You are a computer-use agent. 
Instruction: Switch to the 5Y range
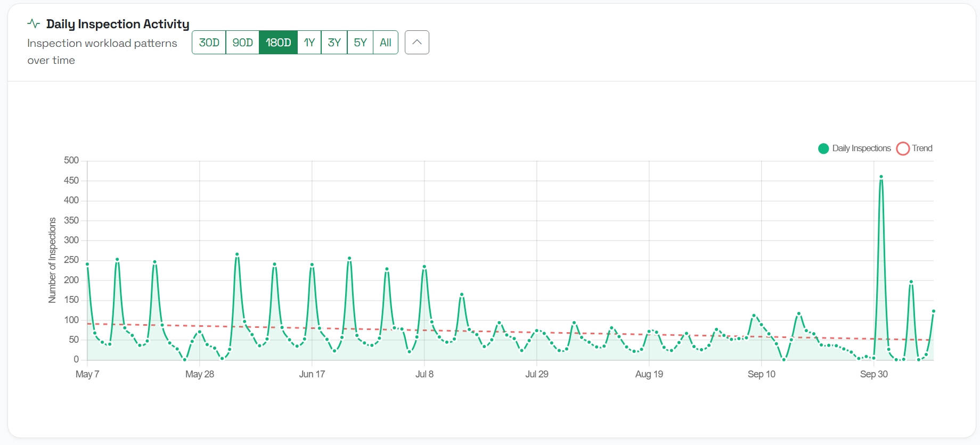(360, 43)
